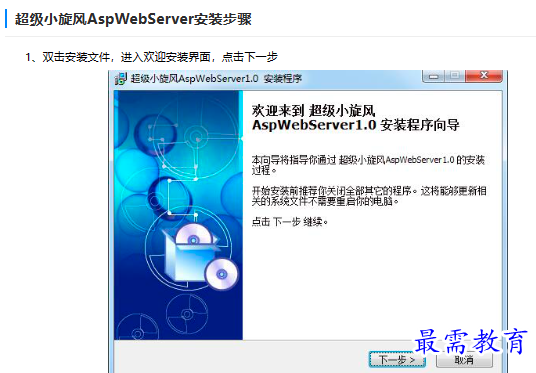This screenshot has width=536, height=373.
Task: Click the installer title 超级小旋风AspWebServer1.0 安装程序
Action: click(x=216, y=79)
